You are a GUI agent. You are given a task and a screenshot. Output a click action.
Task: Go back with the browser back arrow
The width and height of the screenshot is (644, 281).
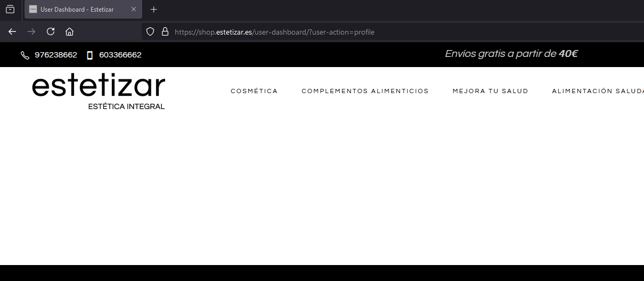(x=12, y=31)
